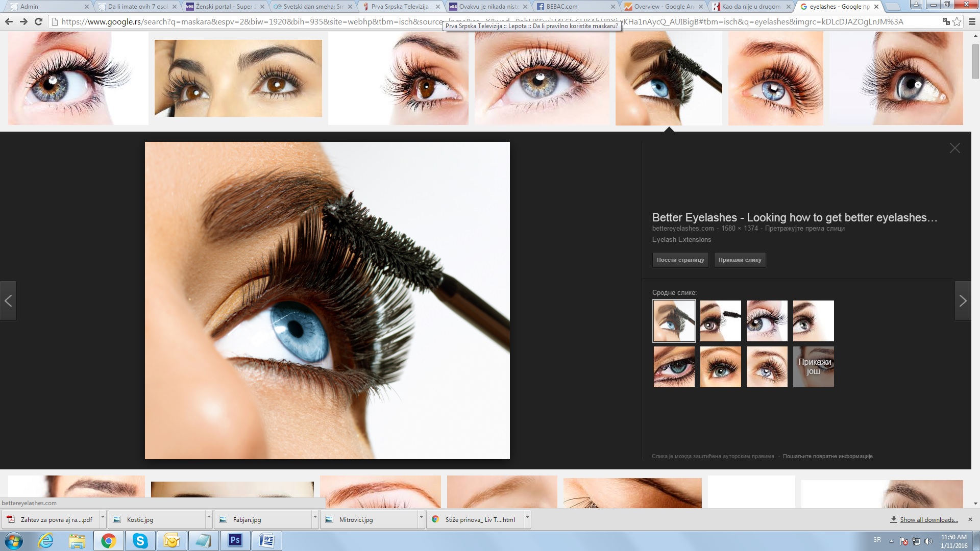The width and height of the screenshot is (980, 551).
Task: Click Show all downloads link
Action: (928, 520)
